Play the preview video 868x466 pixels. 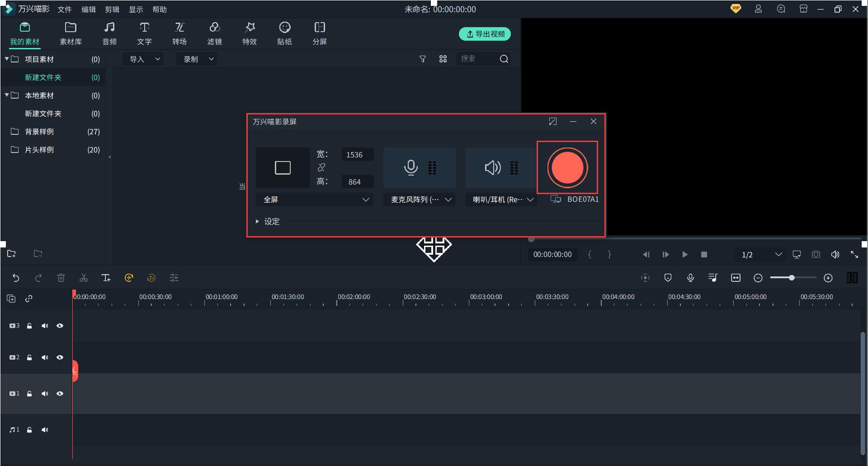point(685,255)
